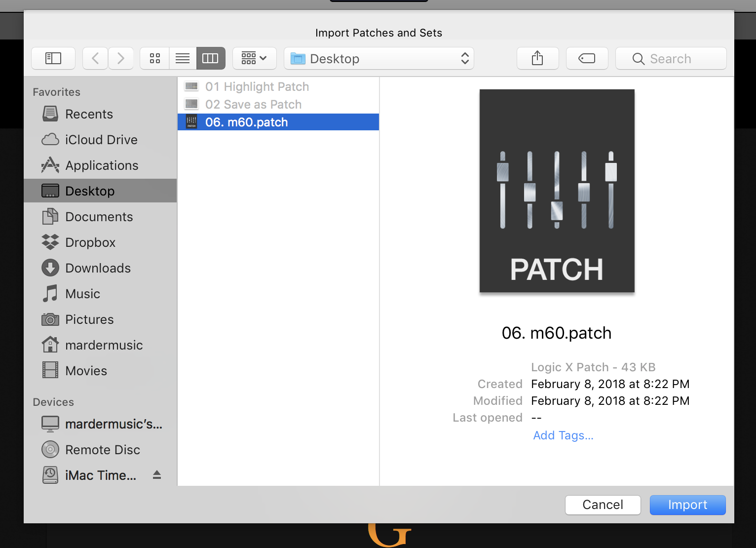Viewport: 756px width, 548px height.
Task: Open iCloud Drive from sidebar
Action: (101, 140)
